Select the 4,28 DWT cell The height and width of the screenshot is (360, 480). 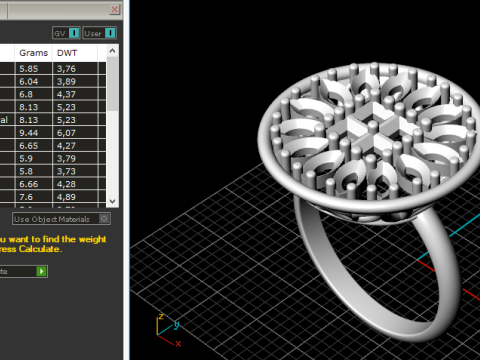(75, 184)
